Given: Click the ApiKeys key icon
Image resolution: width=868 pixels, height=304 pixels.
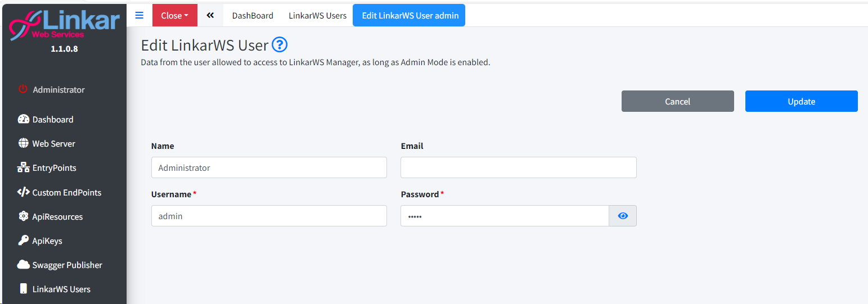Looking at the screenshot, I should (x=23, y=241).
